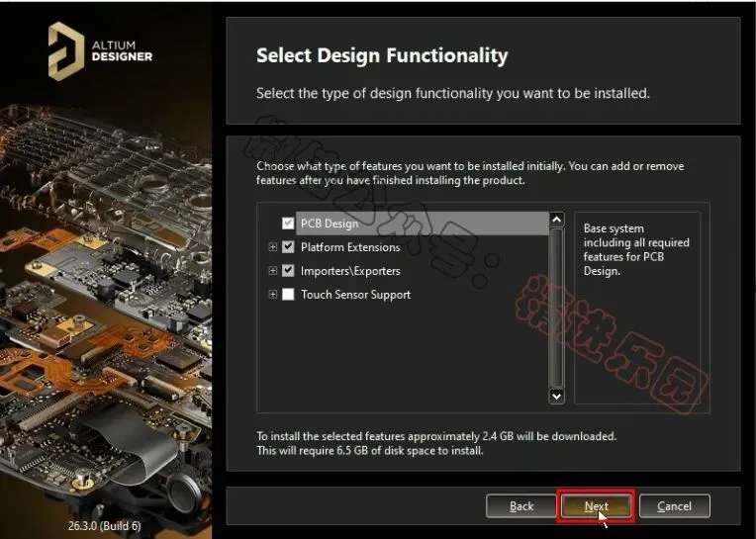This screenshot has height=539, width=756.
Task: Select the Touch Sensor Support row label
Action: tap(356, 295)
